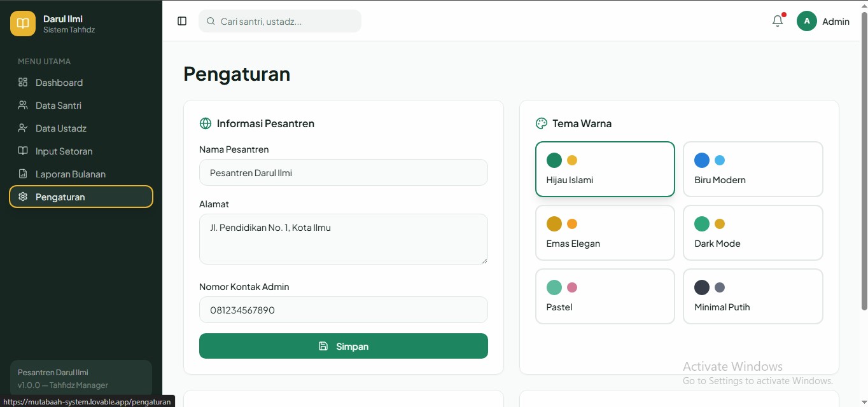Click the Sistem Tahfidz subtitle
This screenshot has height=407, width=868.
(x=69, y=29)
